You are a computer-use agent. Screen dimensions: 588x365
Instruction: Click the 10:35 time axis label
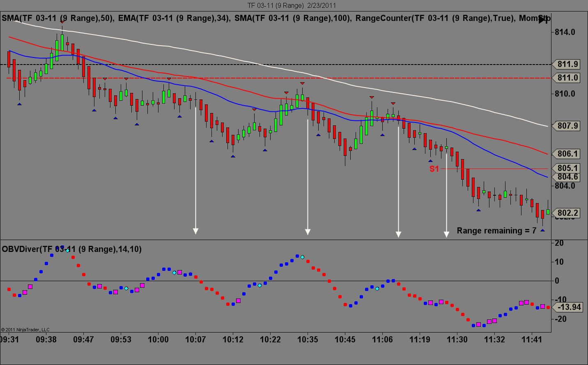(308, 340)
